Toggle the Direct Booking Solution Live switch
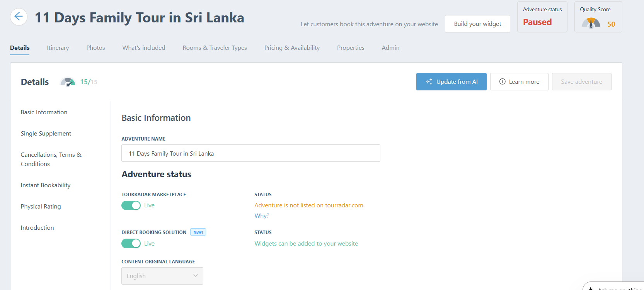Image resolution: width=644 pixels, height=290 pixels. point(131,244)
